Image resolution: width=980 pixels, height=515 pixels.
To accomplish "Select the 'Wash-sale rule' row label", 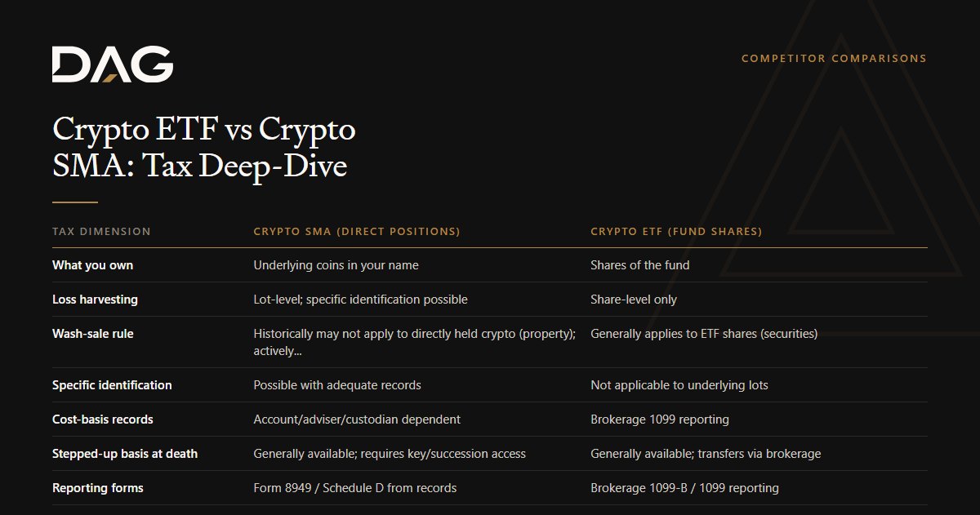I will (92, 334).
